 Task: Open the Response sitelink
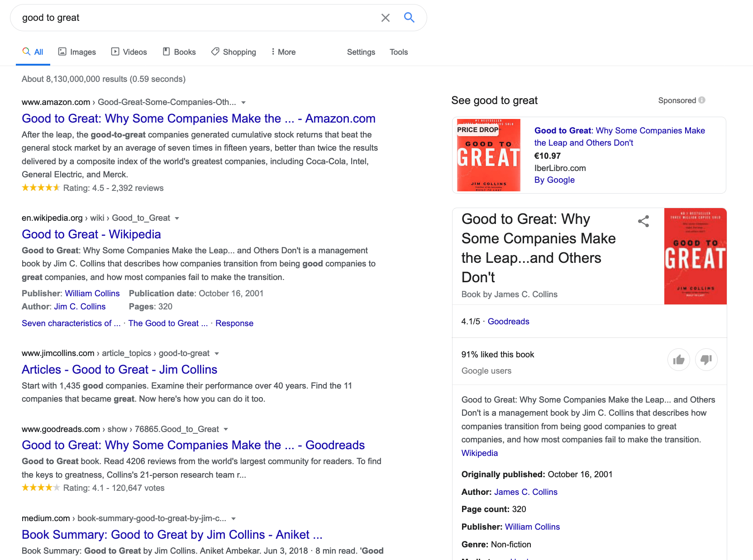coord(234,323)
